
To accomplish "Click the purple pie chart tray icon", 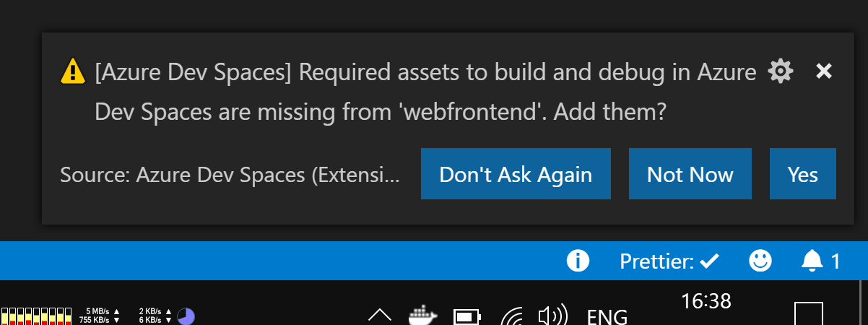I will coord(186,316).
